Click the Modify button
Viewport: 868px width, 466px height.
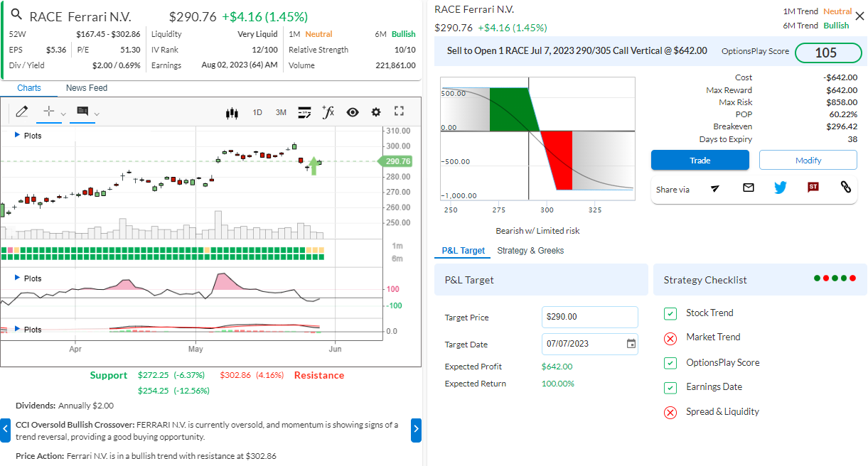pyautogui.click(x=808, y=160)
